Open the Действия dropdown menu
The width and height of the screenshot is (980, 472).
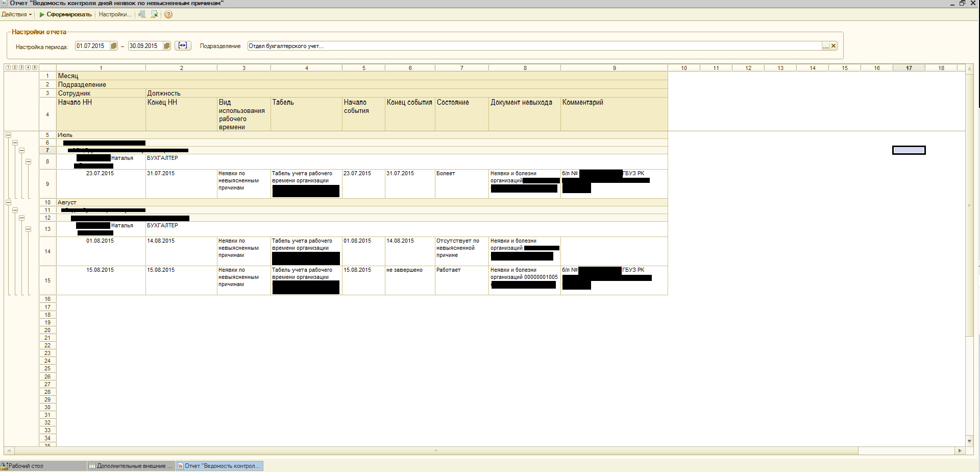(16, 14)
